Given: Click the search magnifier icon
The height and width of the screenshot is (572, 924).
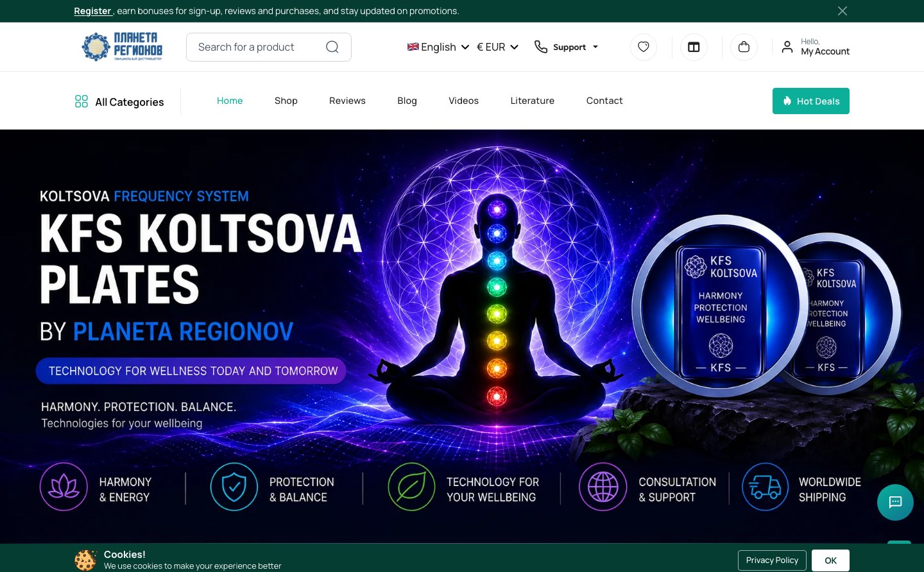Looking at the screenshot, I should coord(332,47).
